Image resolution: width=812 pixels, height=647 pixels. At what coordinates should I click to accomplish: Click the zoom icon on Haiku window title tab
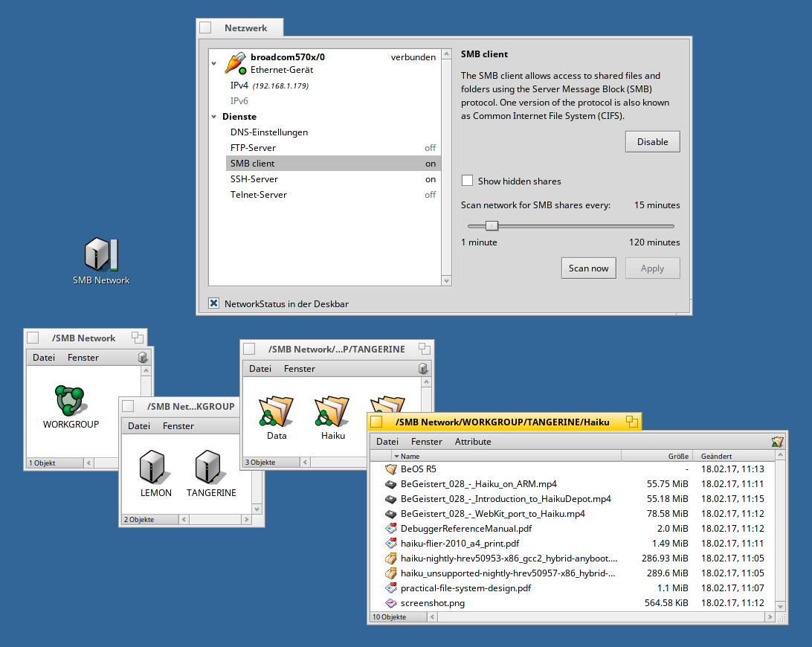click(631, 422)
